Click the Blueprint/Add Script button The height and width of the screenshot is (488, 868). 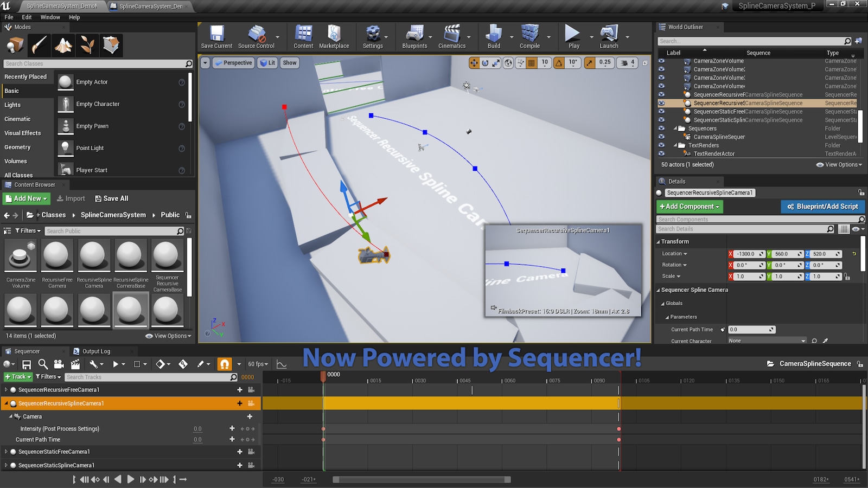pos(822,207)
